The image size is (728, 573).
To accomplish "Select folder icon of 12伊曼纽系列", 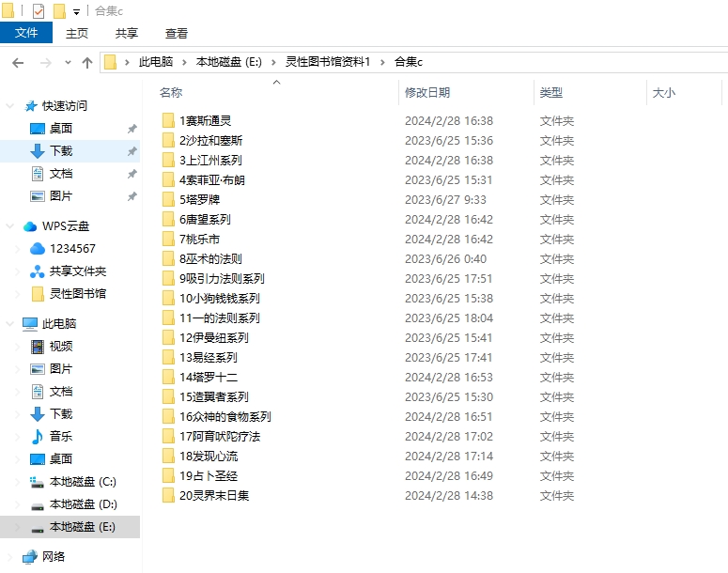I will pyautogui.click(x=168, y=337).
